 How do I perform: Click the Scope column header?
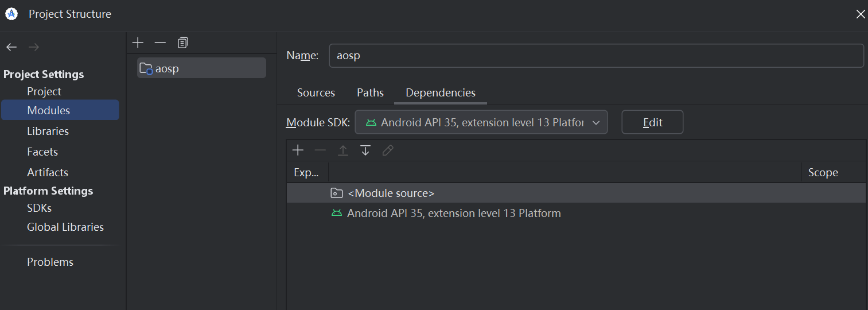(834, 172)
